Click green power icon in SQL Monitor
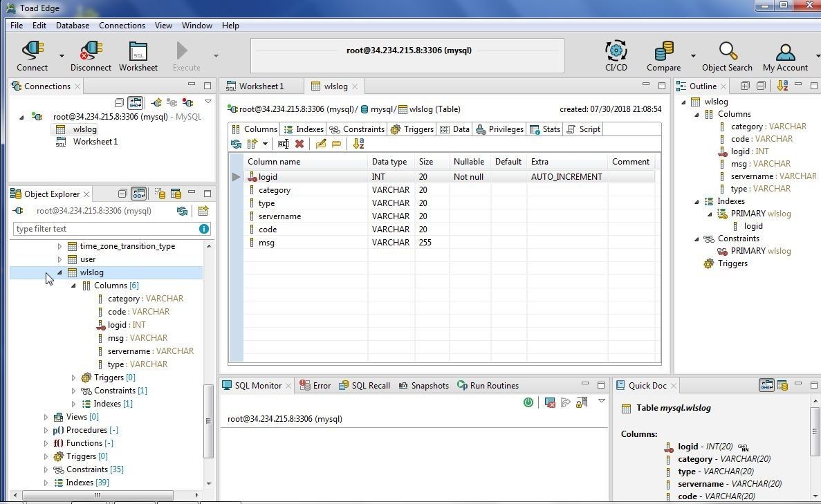The height and width of the screenshot is (504, 821). click(x=528, y=402)
